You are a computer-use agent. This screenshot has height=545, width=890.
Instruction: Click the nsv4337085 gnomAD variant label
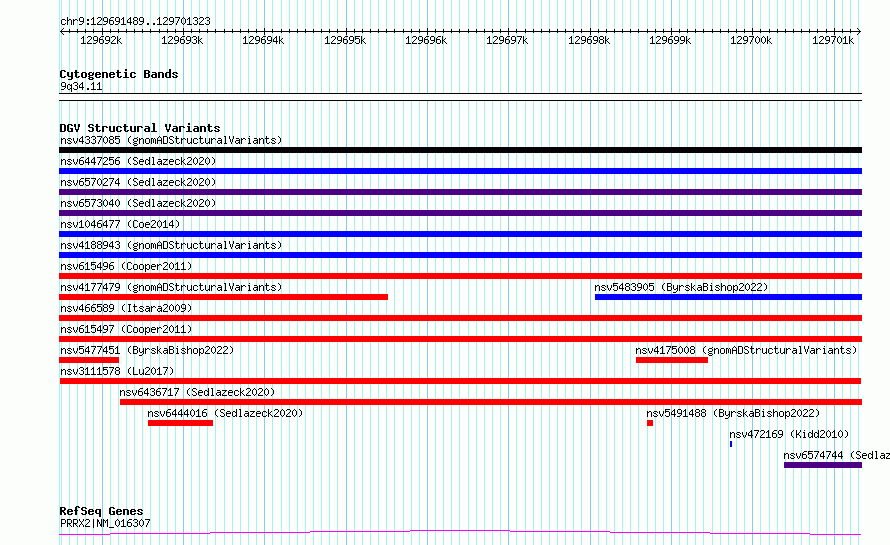click(x=171, y=140)
